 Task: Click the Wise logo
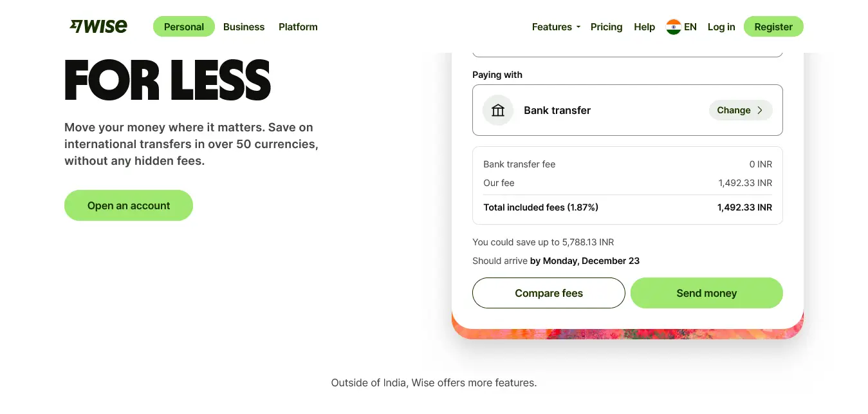(98, 26)
